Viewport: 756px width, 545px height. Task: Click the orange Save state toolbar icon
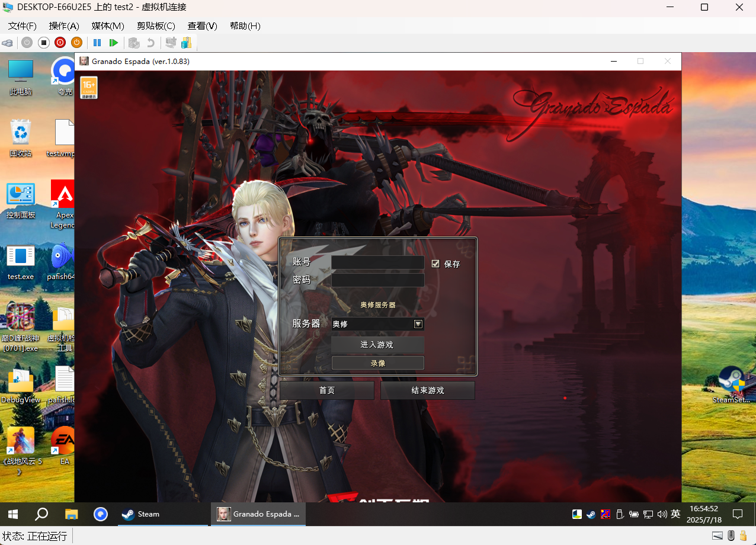pos(76,43)
